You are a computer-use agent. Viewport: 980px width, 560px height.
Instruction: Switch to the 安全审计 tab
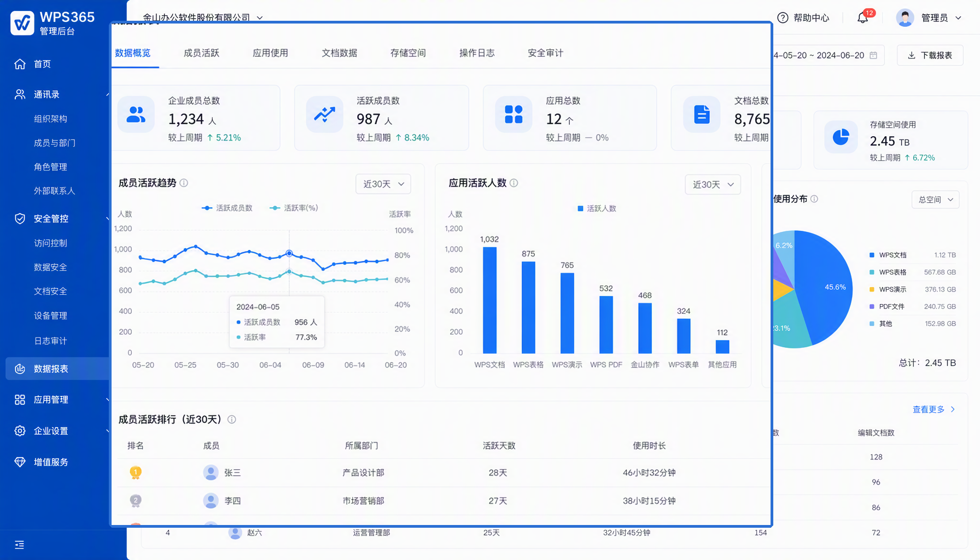pyautogui.click(x=545, y=53)
